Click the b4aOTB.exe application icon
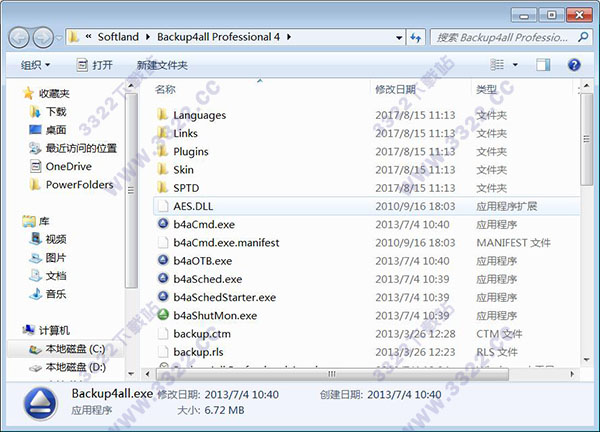Viewport: 600px width, 432px height. (x=163, y=260)
